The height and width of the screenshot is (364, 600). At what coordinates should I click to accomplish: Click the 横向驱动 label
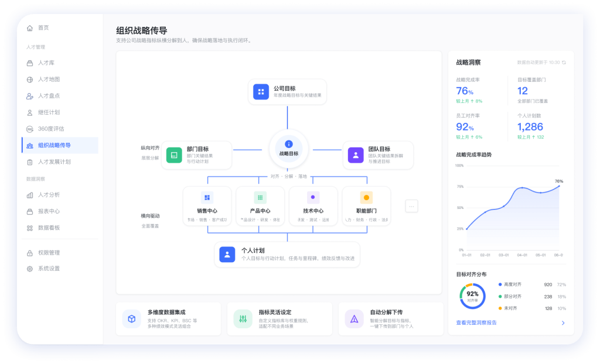(150, 216)
